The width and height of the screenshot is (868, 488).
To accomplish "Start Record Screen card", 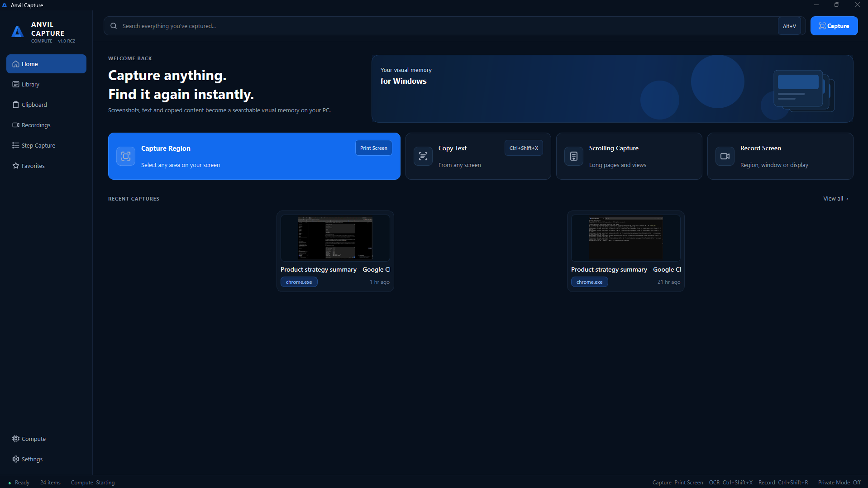I will pos(780,156).
